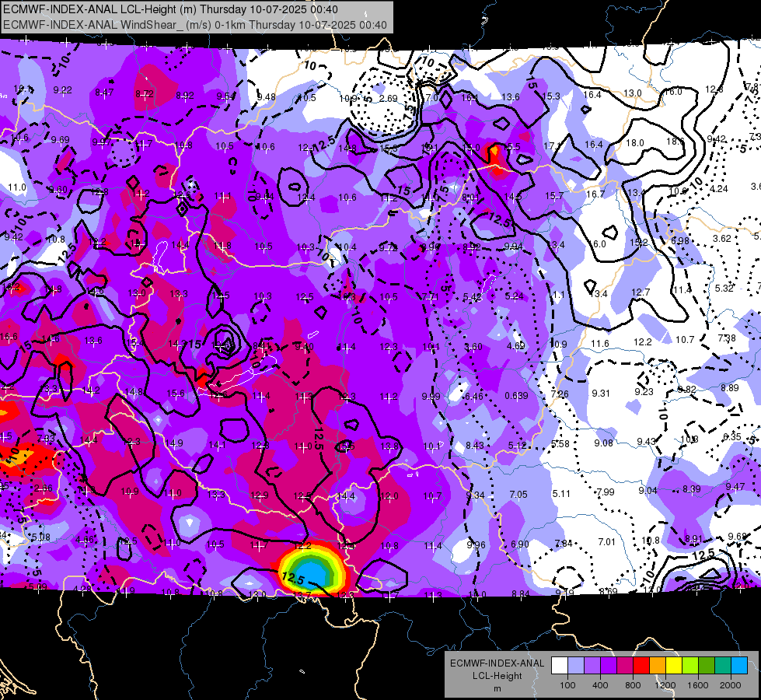Click legend title ECMWF-INDEX-ANAL

point(497,663)
